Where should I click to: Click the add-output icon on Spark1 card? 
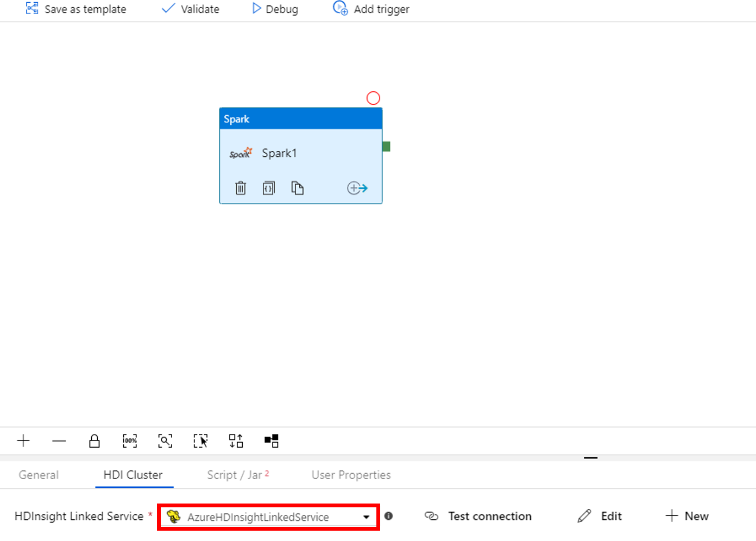tap(357, 187)
